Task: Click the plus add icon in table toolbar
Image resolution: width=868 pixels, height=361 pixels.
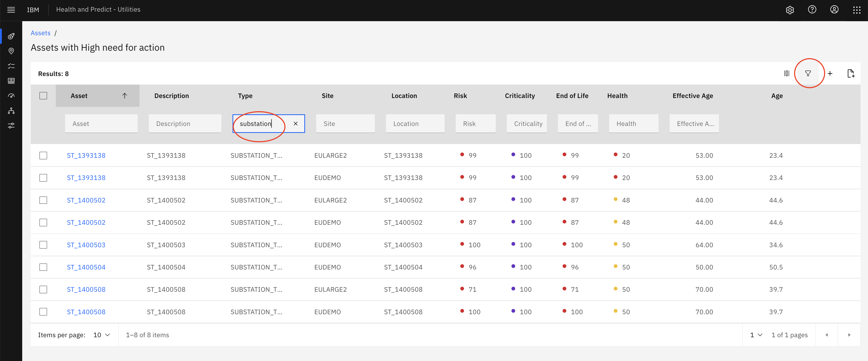Action: pos(830,73)
